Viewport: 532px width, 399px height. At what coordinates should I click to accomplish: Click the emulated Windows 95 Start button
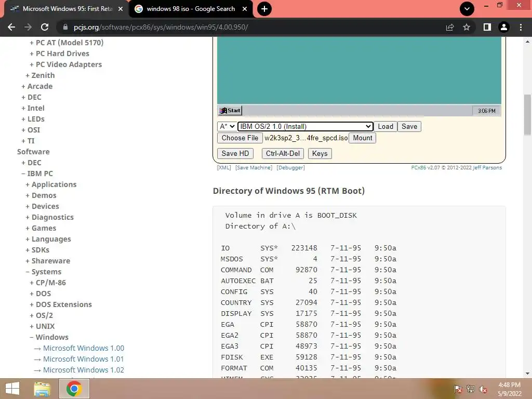[230, 110]
